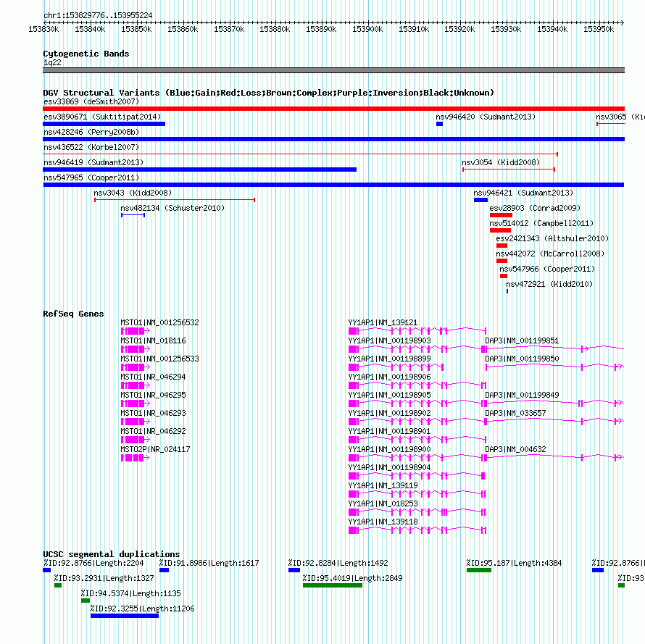Click segmental duplication %ID:92.3255 Length:11206
The width and height of the screenshot is (645, 644).
point(125,616)
